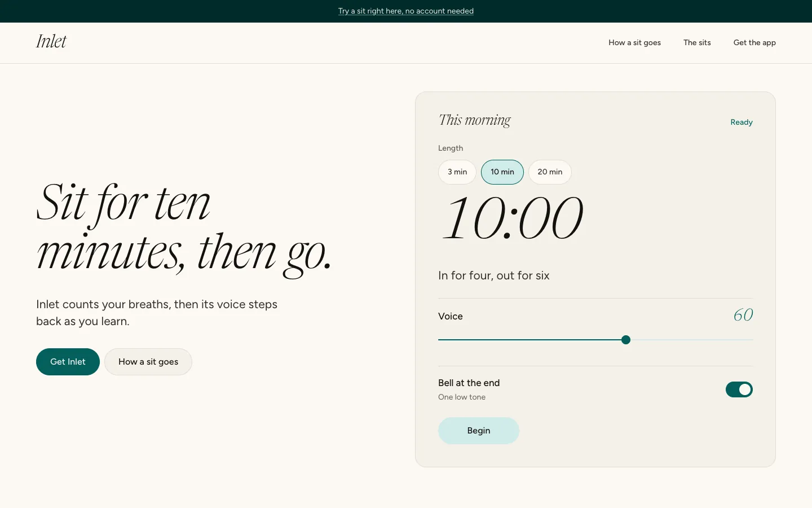Image resolution: width=812 pixels, height=508 pixels.
Task: Start the sit with the Begin button
Action: click(479, 431)
